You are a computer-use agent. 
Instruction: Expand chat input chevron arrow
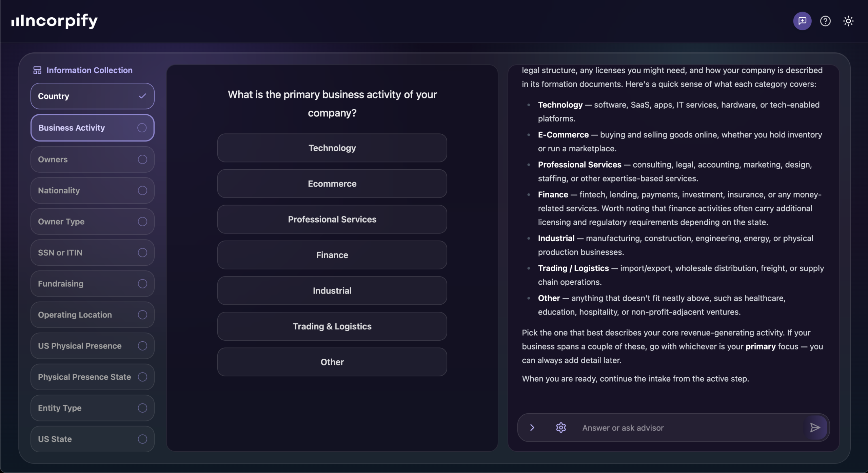tap(532, 428)
